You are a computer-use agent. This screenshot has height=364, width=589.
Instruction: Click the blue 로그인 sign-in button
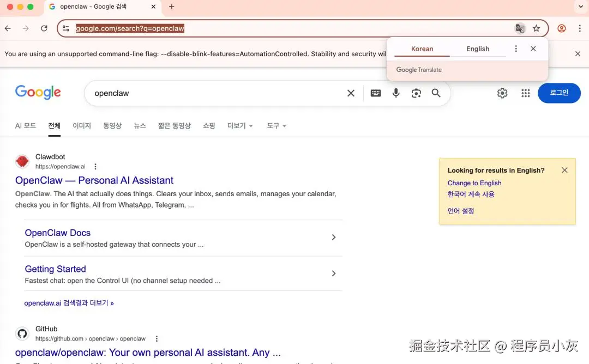coord(559,93)
